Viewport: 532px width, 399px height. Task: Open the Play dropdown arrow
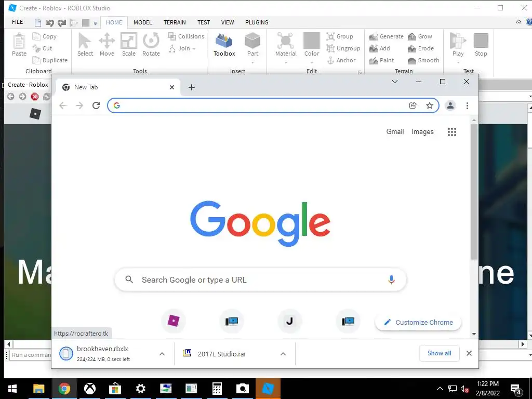[x=458, y=62]
